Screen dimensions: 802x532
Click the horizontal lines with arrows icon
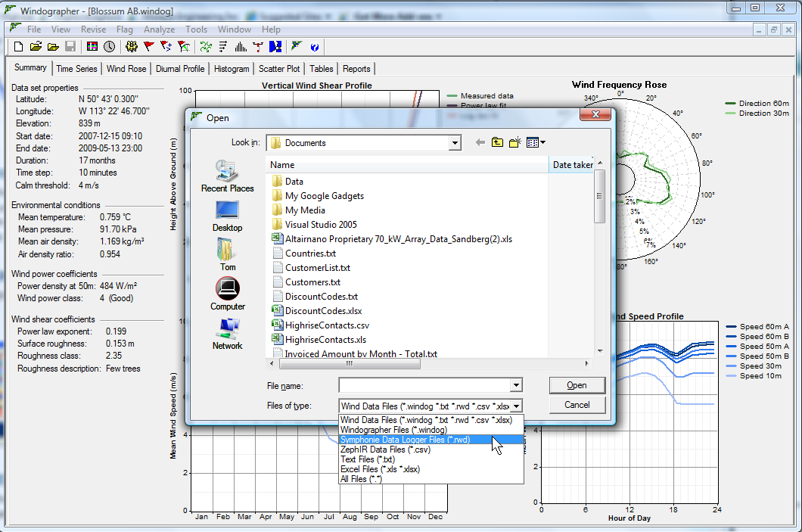[x=223, y=47]
